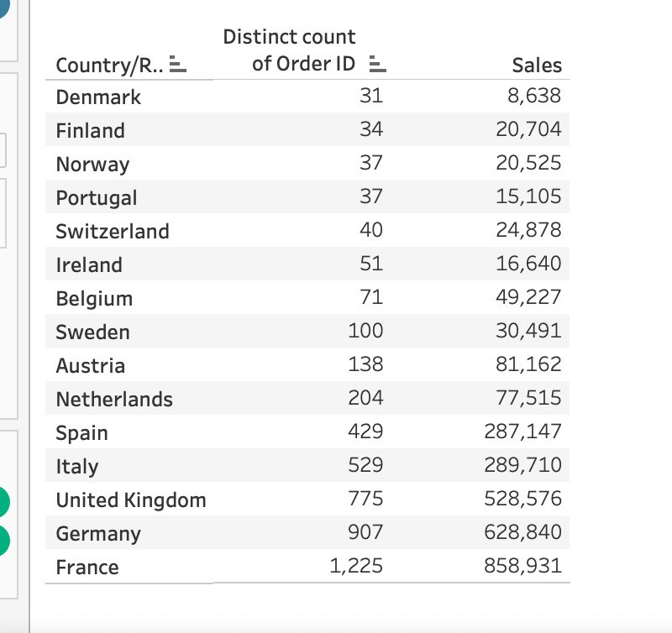Select Spain's order count 429
The height and width of the screenshot is (633, 672).
click(x=365, y=432)
